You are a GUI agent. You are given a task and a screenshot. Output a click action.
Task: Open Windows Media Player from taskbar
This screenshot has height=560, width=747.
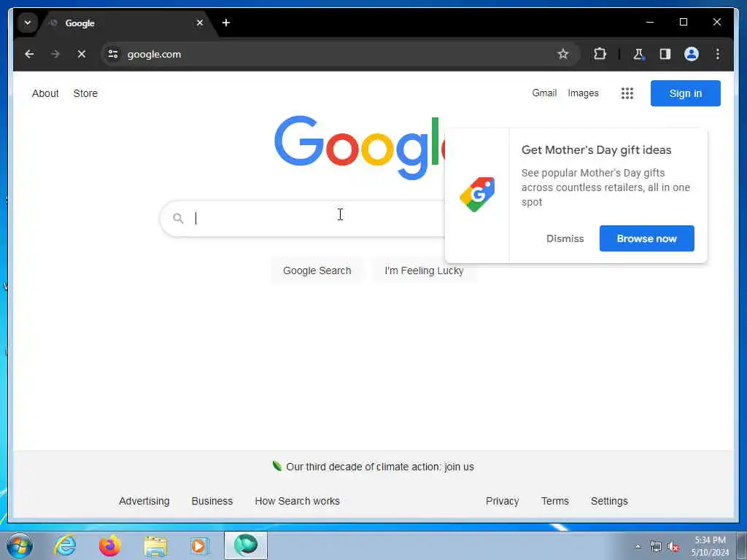coord(199,545)
